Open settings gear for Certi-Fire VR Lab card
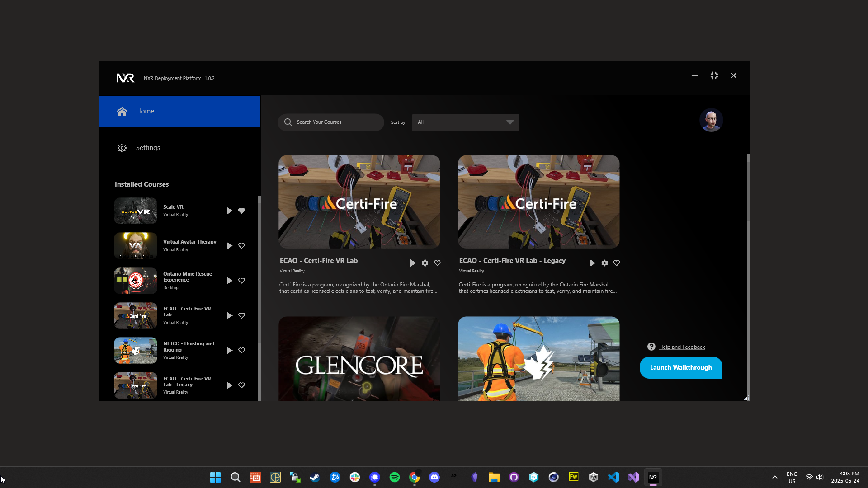 425,263
